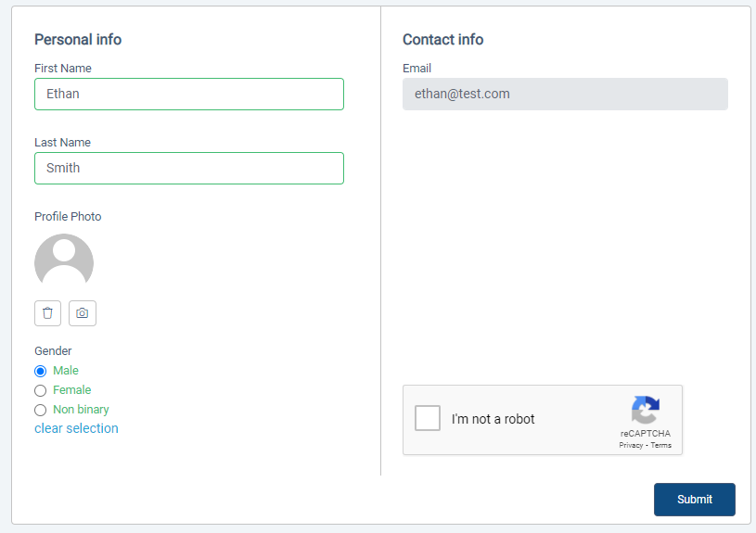The height and width of the screenshot is (533, 756).
Task: Select the Male radio button
Action: (x=40, y=371)
